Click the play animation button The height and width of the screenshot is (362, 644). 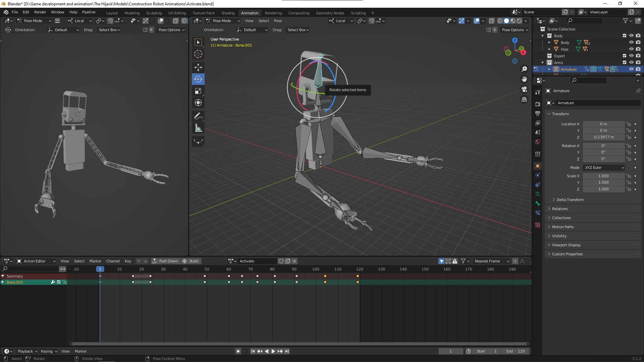(273, 351)
